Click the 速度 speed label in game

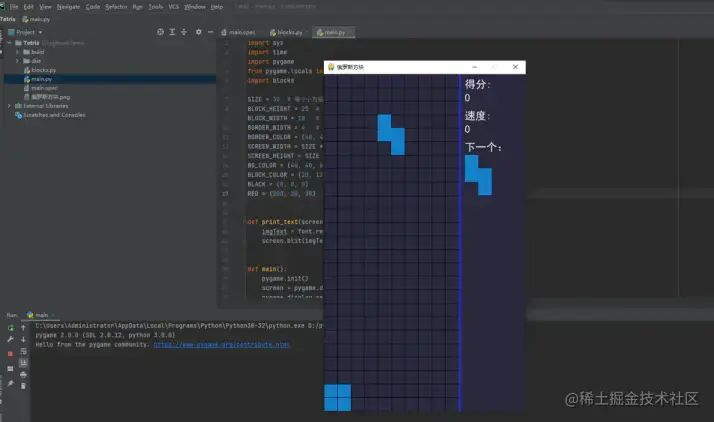(477, 116)
